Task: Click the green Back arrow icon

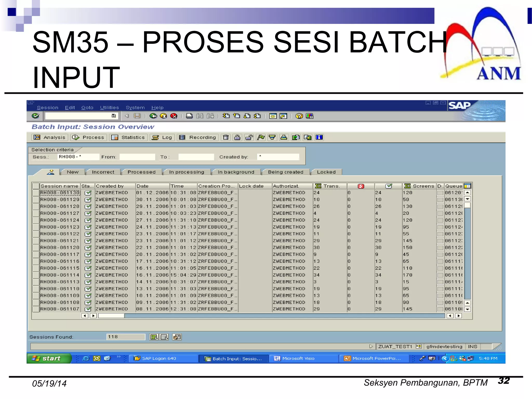Action: (x=153, y=116)
